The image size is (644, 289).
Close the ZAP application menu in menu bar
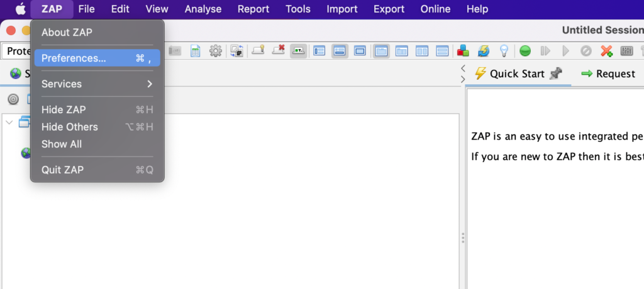(x=52, y=9)
